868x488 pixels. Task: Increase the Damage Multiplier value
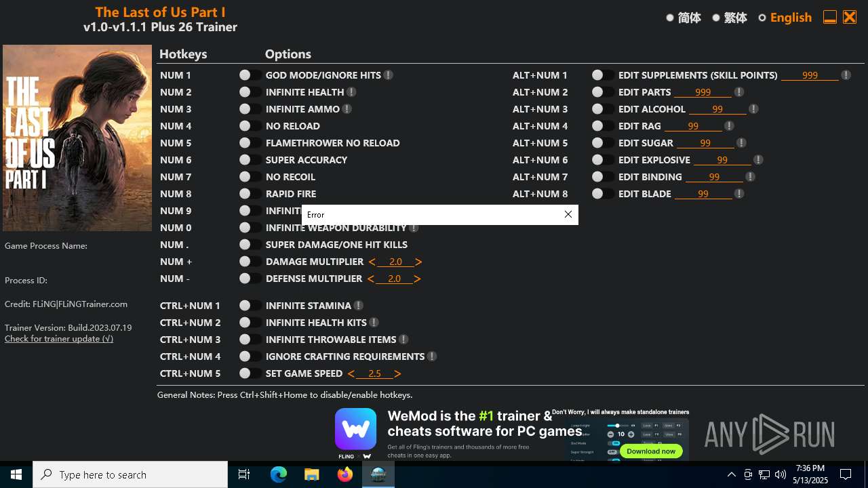point(418,262)
